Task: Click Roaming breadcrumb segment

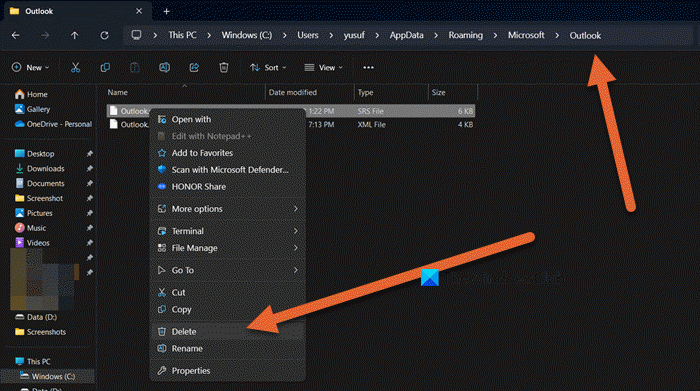Action: point(466,35)
